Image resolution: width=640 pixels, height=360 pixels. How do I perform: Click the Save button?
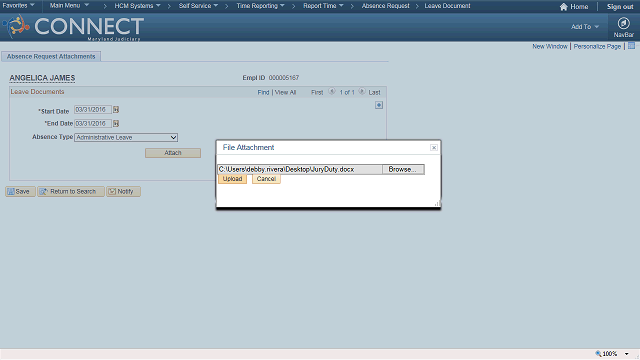tap(20, 191)
